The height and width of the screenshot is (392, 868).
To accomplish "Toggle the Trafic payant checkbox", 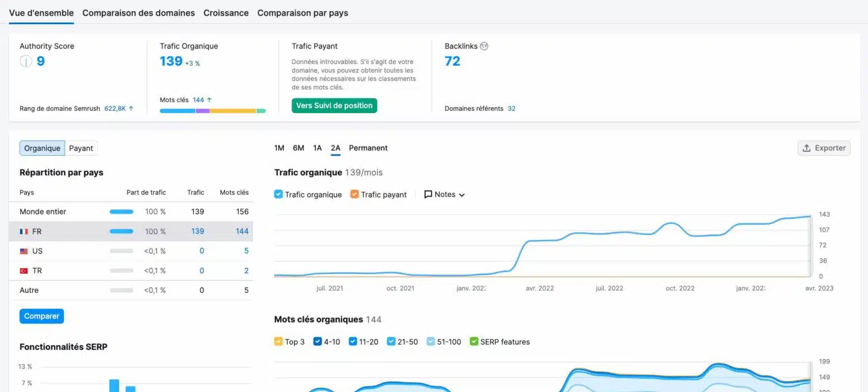I will 354,194.
